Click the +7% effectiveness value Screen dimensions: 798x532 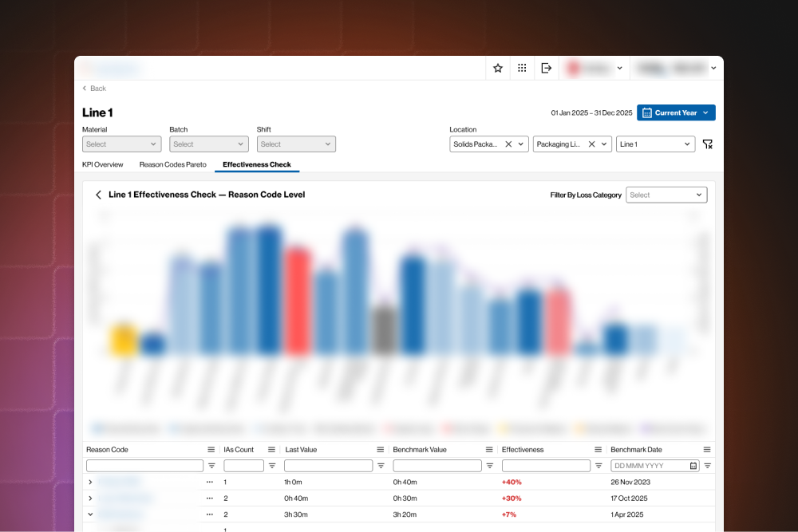click(x=509, y=514)
